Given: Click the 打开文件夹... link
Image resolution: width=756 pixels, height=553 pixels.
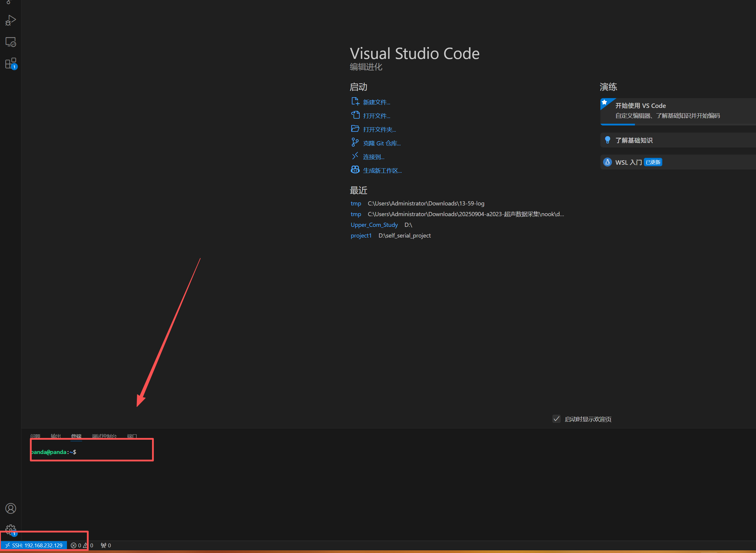Looking at the screenshot, I should [x=379, y=130].
